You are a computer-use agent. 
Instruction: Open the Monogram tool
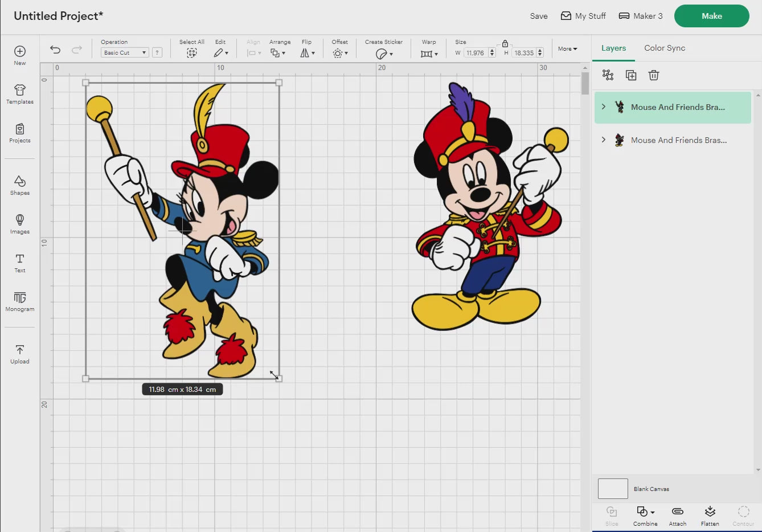click(x=20, y=301)
